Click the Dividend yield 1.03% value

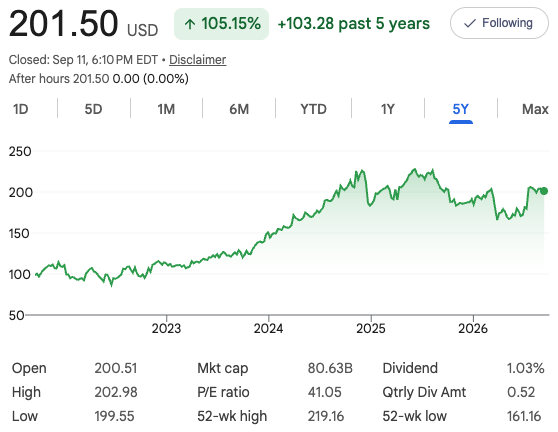[526, 368]
